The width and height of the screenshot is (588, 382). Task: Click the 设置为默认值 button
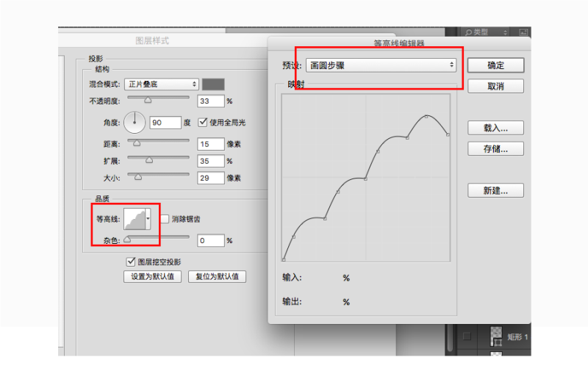coord(152,277)
